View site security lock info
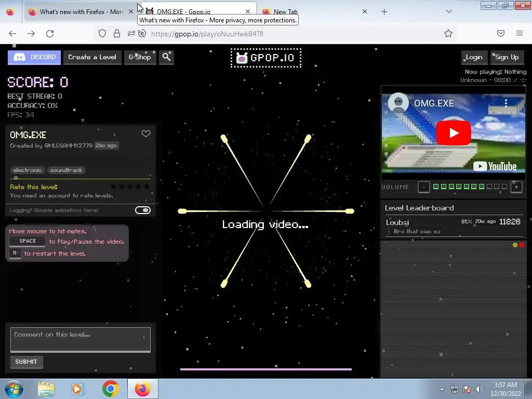The image size is (532, 399). [x=117, y=33]
